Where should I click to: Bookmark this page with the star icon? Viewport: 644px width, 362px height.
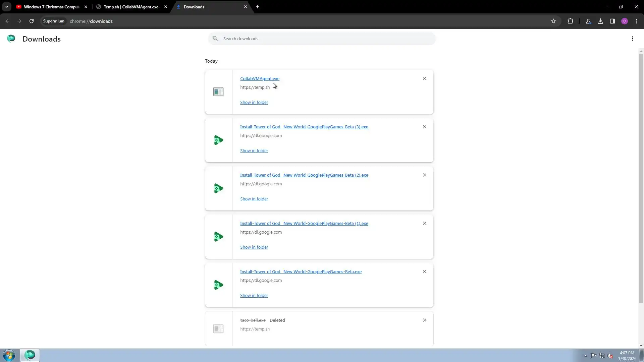553,21
